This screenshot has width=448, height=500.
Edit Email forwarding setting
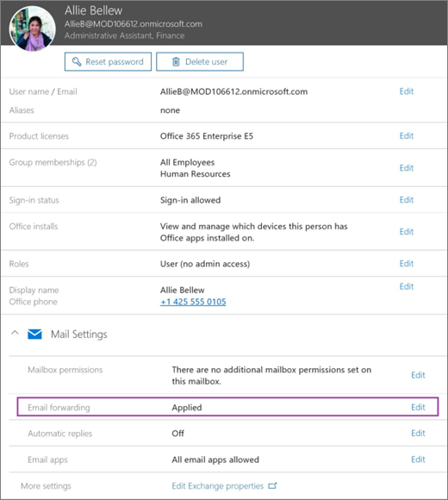coord(418,407)
